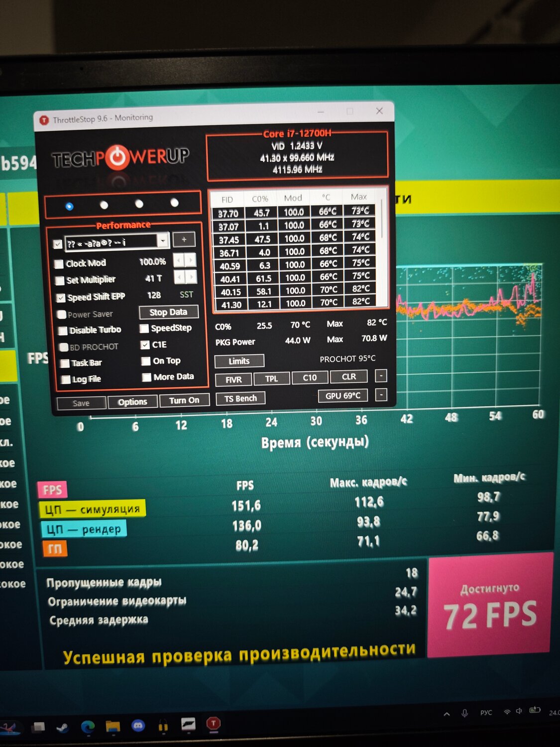The image size is (560, 747).
Task: Toggle the Speed Shift EPP checkbox
Action: pyautogui.click(x=61, y=298)
